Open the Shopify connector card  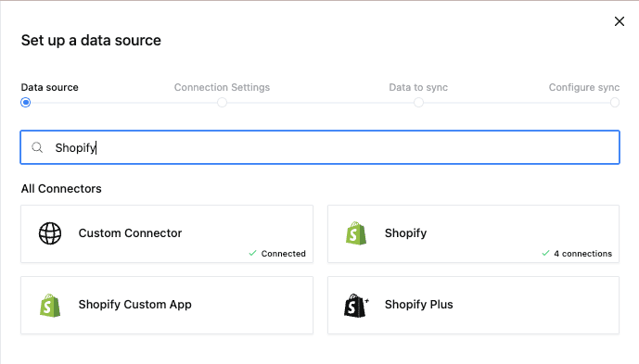473,233
